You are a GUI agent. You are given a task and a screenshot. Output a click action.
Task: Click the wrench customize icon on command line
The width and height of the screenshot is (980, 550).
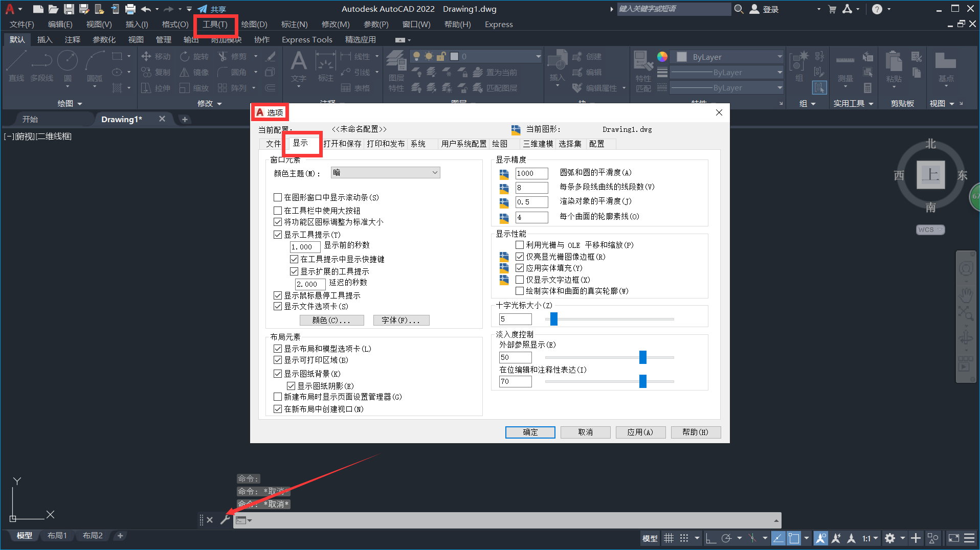(x=225, y=520)
